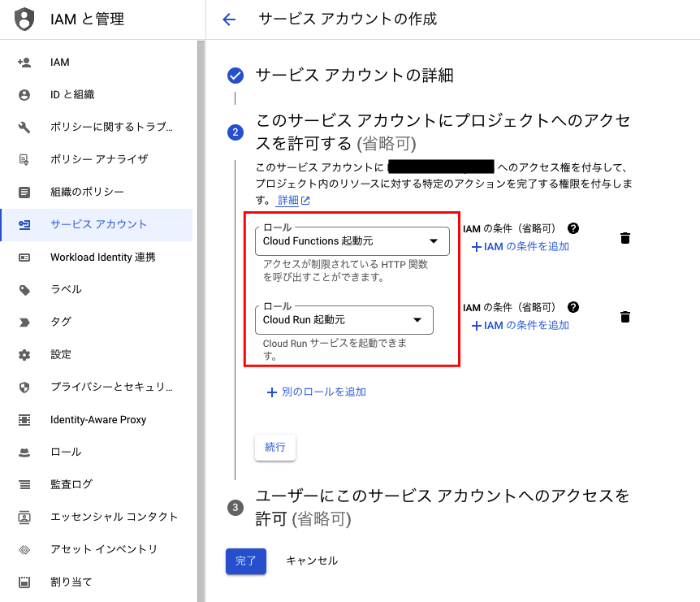The width and height of the screenshot is (700, 602).
Task: Click the IAM と管理 header title
Action: (x=87, y=19)
